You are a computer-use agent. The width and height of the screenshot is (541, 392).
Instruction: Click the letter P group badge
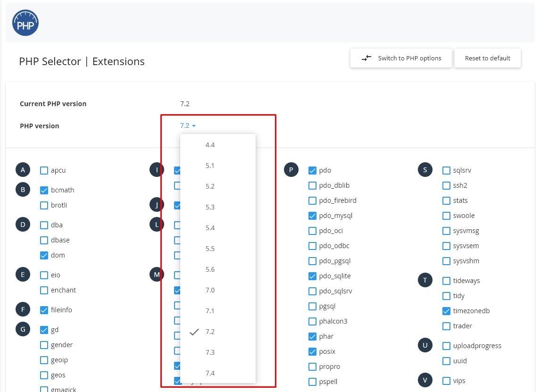(291, 170)
